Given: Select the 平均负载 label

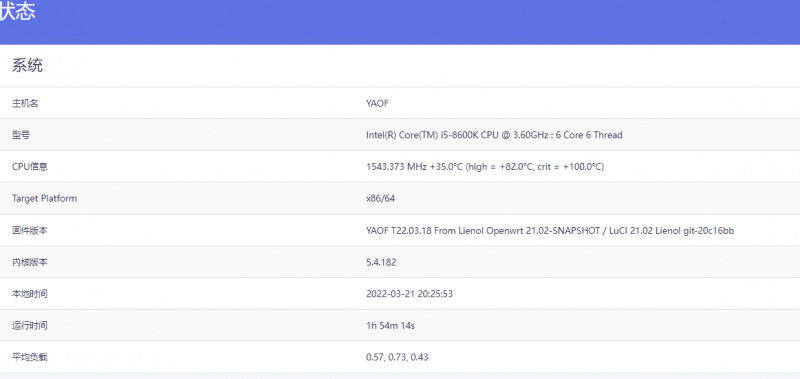Looking at the screenshot, I should pos(30,357).
